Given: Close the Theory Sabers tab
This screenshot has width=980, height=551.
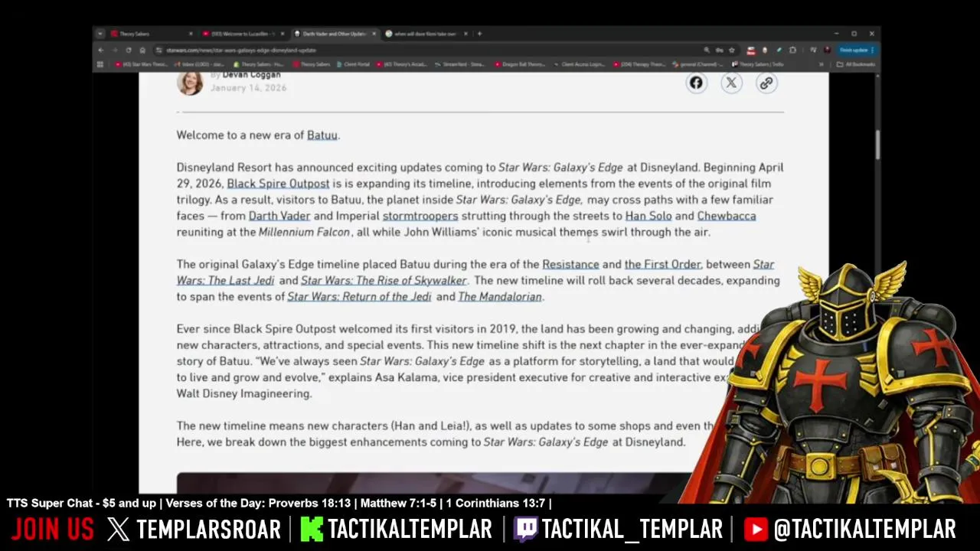Looking at the screenshot, I should [191, 34].
